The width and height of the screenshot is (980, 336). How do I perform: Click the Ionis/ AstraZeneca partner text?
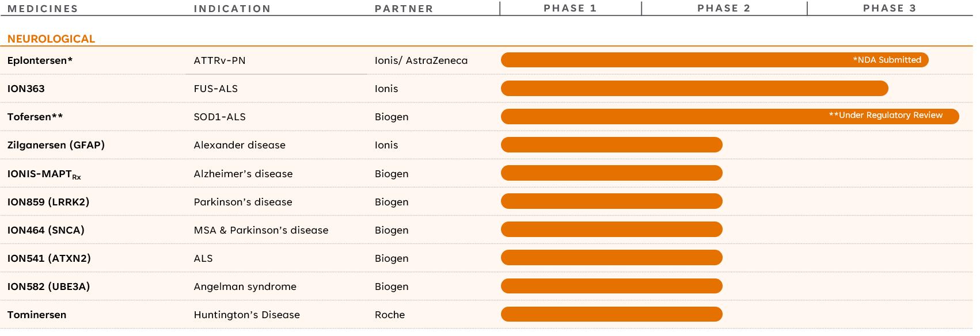[x=421, y=60]
